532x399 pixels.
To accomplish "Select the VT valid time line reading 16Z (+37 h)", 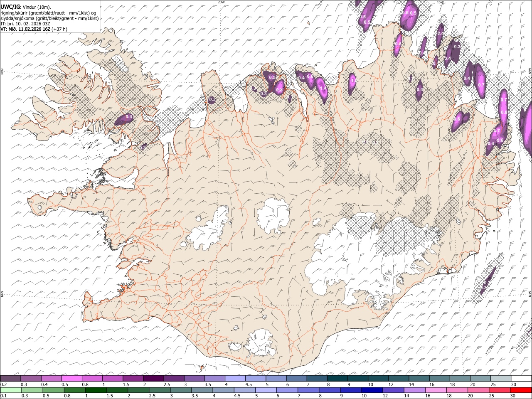I will point(34,29).
